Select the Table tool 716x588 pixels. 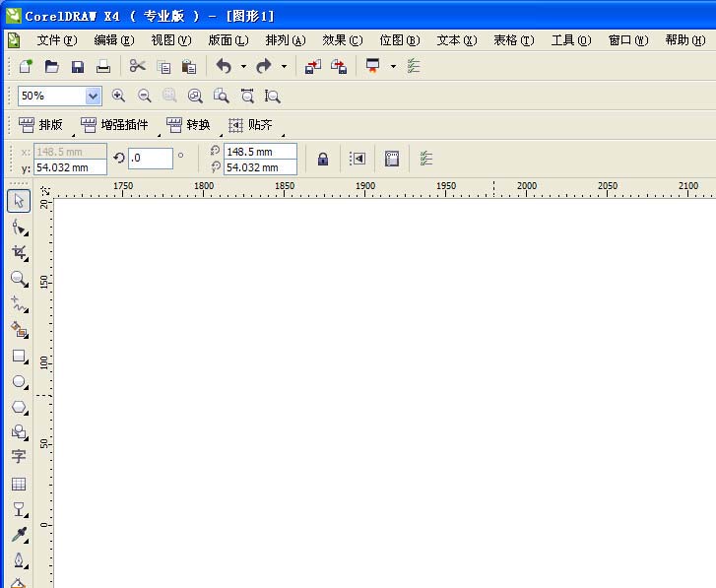point(19,484)
